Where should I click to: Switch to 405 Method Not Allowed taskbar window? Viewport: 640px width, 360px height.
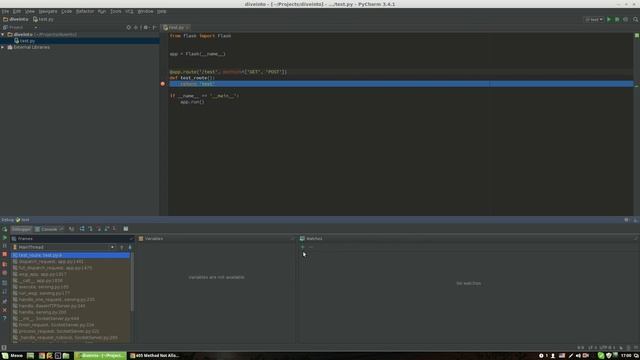[x=155, y=356]
